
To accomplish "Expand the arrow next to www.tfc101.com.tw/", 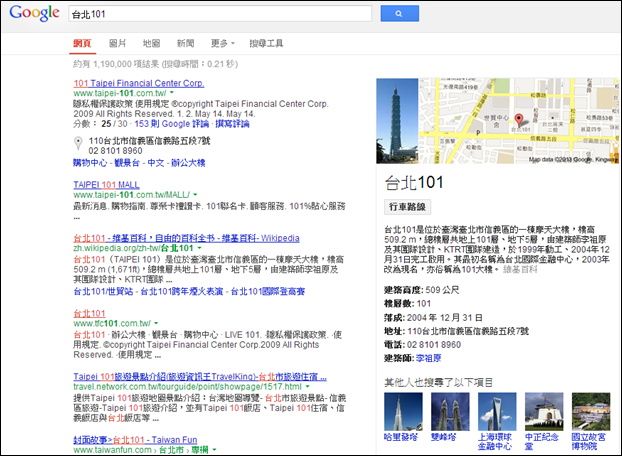I will (x=156, y=323).
